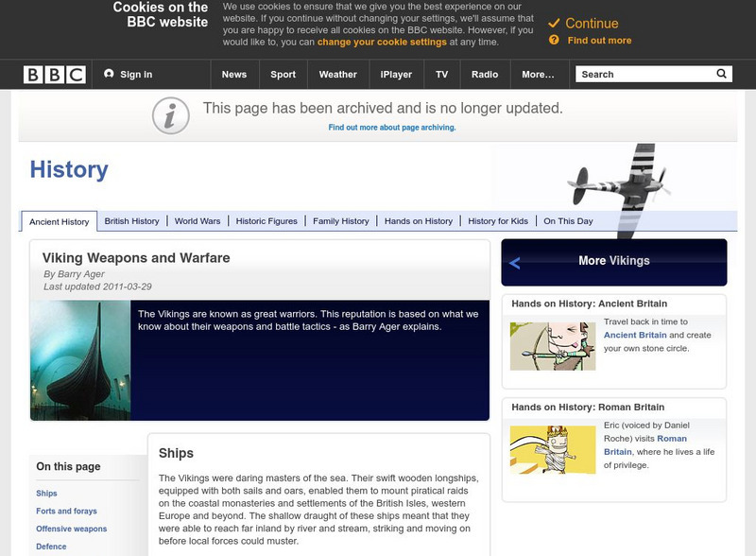Click the Viking longship image
Screen dimensions: 756x556
[80, 360]
